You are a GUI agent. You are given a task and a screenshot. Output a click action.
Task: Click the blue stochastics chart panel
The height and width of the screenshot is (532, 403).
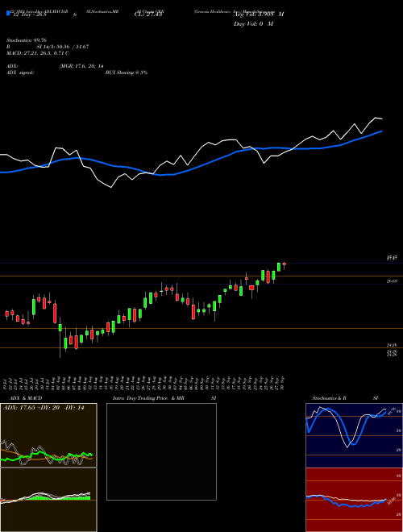(354, 435)
